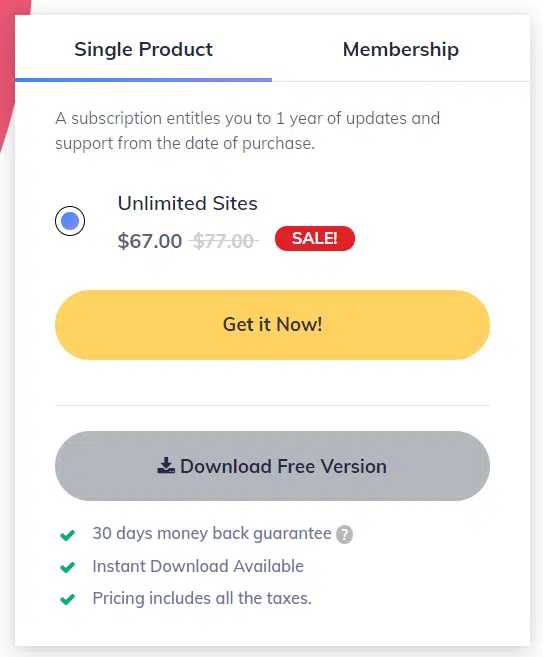Click the money back guarantee checkmark
Image resolution: width=543 pixels, height=657 pixels.
[67, 535]
